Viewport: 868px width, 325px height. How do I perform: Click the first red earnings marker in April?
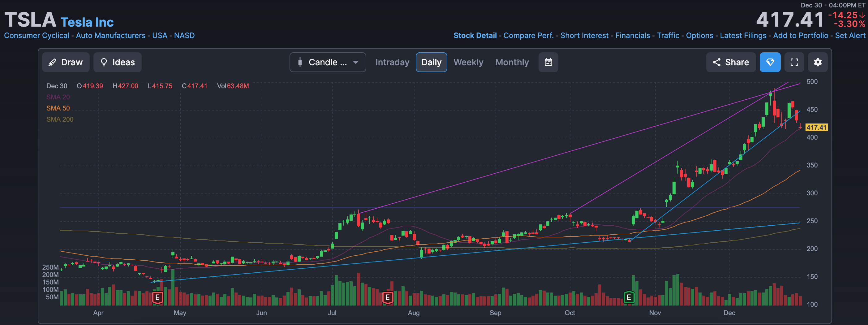point(157,298)
